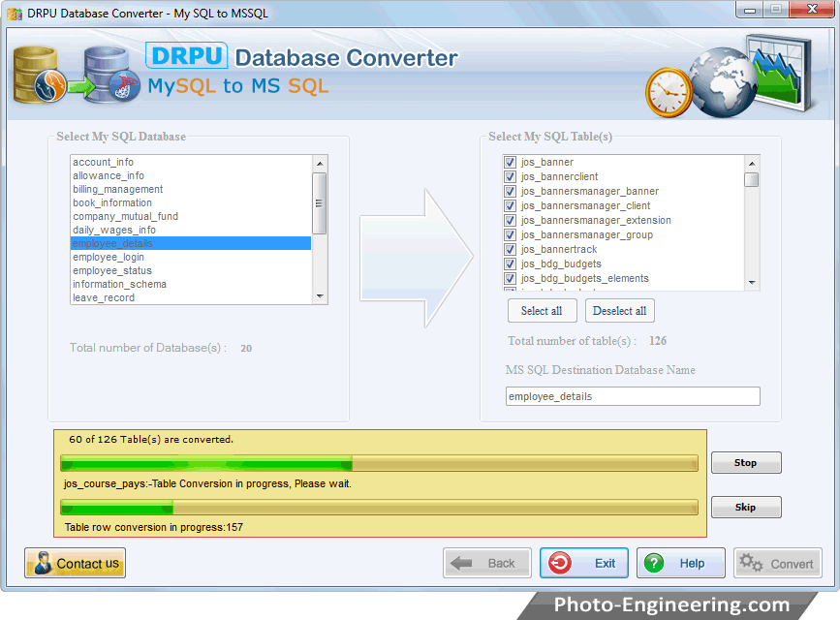Select the allowance_info database
The width and height of the screenshot is (840, 620).
[191, 175]
